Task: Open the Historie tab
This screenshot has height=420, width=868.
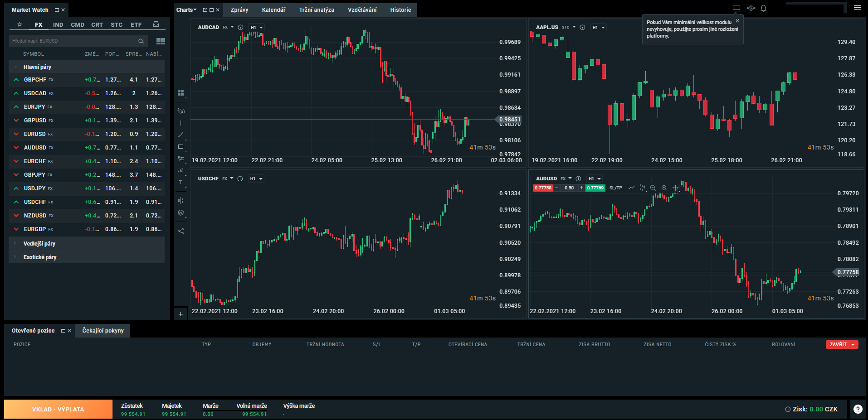Action: coord(400,10)
